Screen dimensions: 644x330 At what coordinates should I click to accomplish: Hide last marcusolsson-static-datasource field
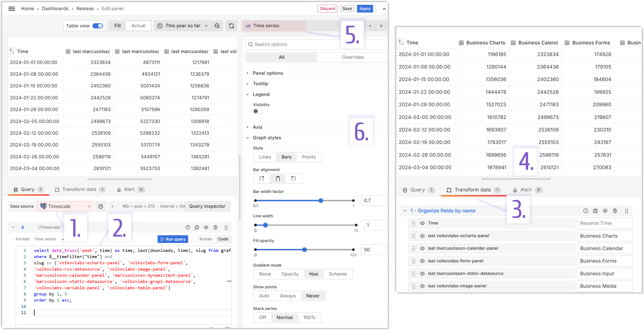click(x=422, y=274)
